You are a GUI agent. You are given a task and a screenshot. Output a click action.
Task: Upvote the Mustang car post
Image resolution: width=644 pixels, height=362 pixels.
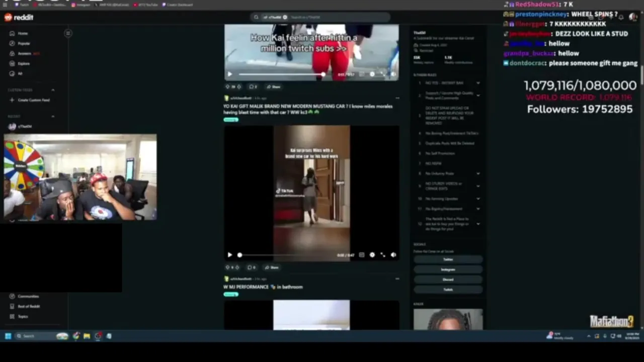coord(227,267)
